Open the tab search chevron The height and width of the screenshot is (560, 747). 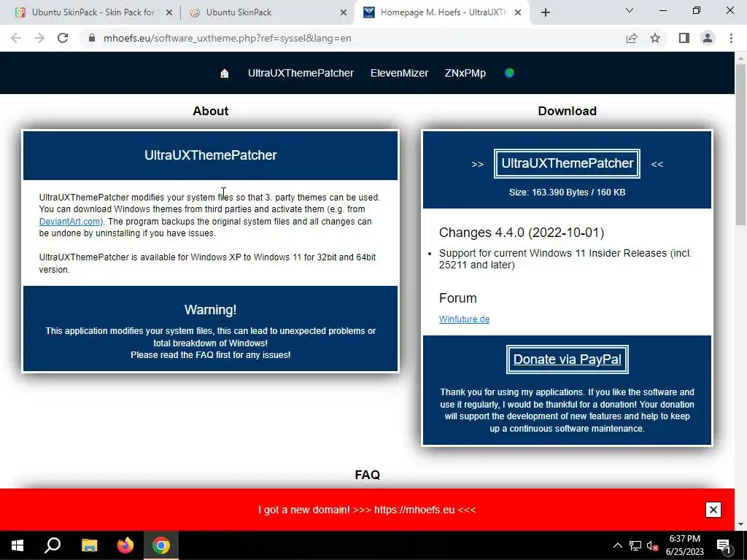pos(630,10)
